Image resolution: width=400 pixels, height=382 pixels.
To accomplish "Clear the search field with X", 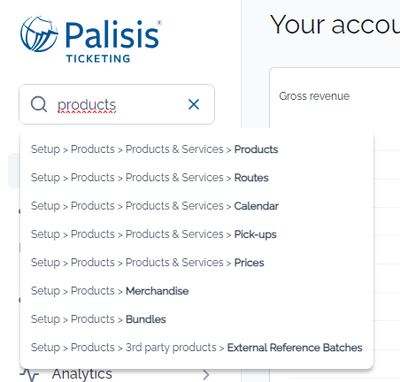I will click(194, 104).
